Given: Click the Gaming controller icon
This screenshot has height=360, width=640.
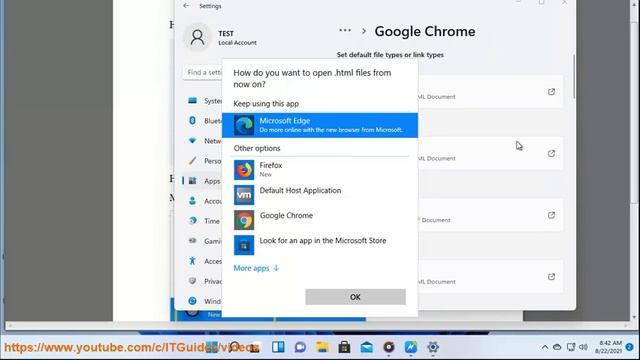Looking at the screenshot, I should pyautogui.click(x=192, y=241).
